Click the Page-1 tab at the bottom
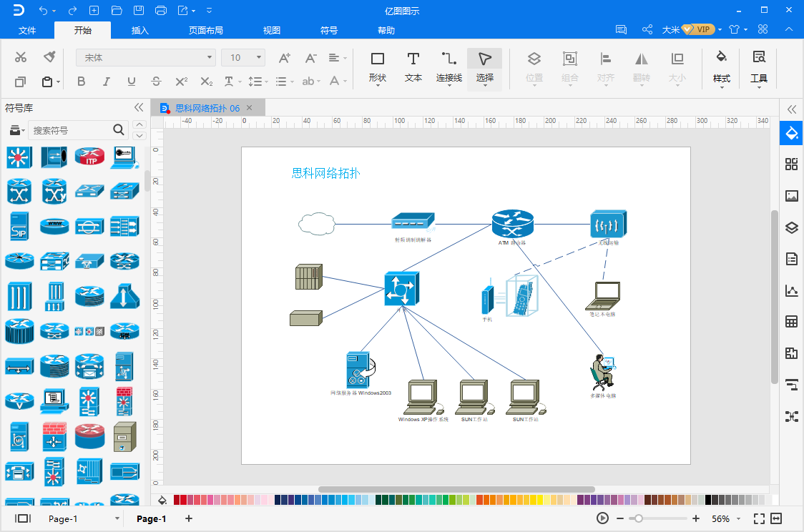The height and width of the screenshot is (532, 804). click(x=151, y=518)
